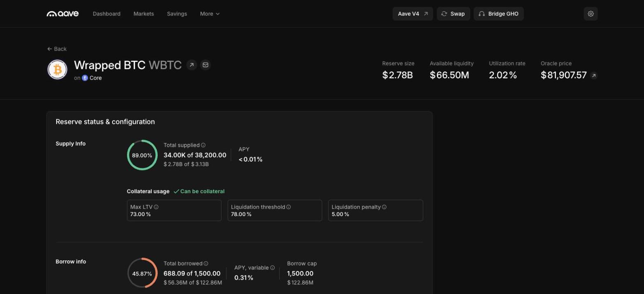644x294 pixels.
Task: Click Oracle price $81,907.57 value
Action: click(x=563, y=75)
